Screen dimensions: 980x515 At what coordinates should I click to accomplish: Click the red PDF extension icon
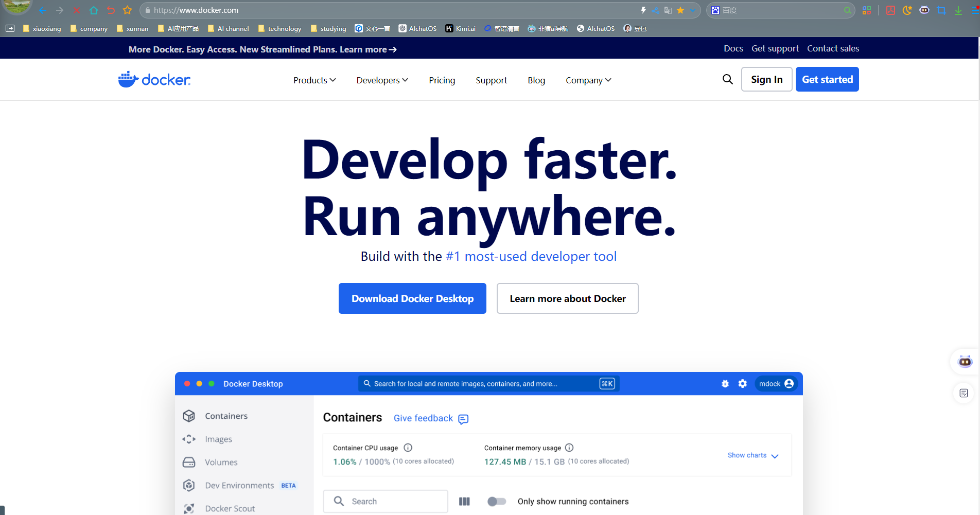pyautogui.click(x=890, y=10)
